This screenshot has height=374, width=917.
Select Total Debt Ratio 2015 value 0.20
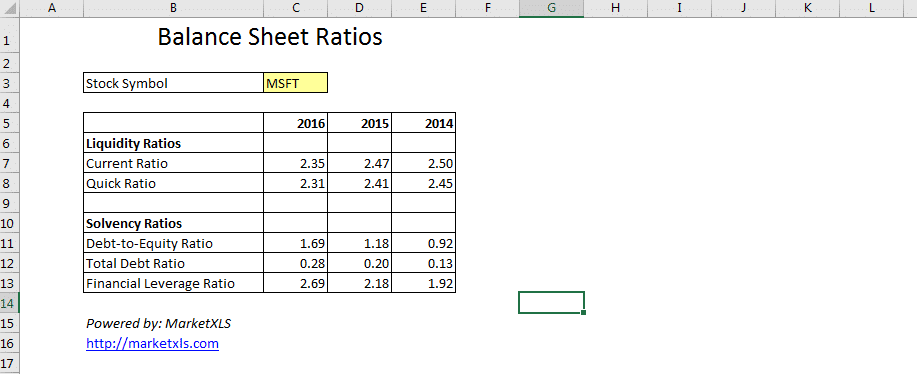pyautogui.click(x=360, y=263)
